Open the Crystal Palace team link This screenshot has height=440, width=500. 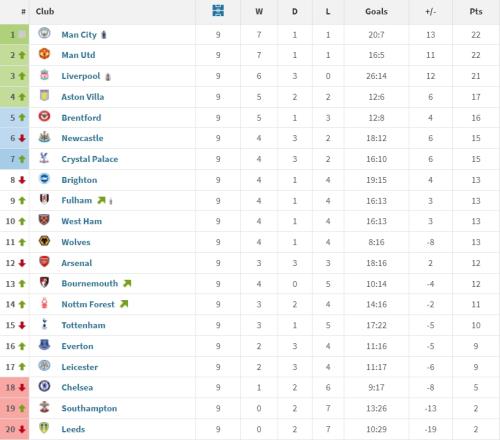coord(90,159)
